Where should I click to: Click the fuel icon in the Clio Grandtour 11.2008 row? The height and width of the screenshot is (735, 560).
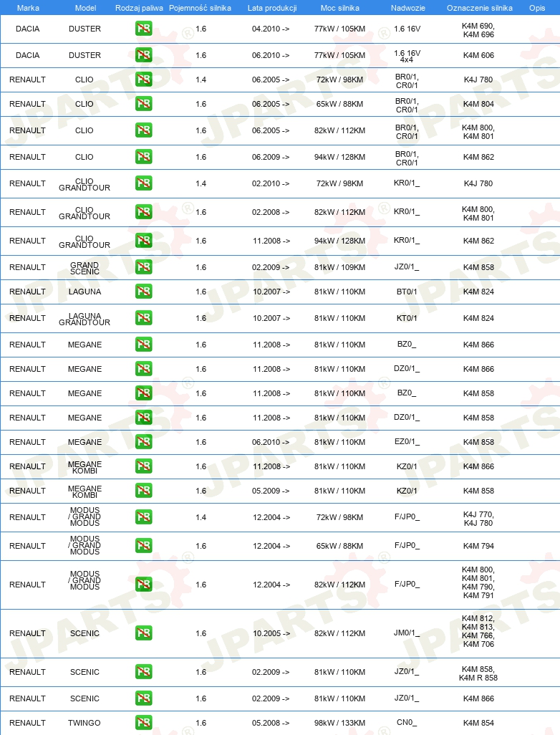point(143,241)
